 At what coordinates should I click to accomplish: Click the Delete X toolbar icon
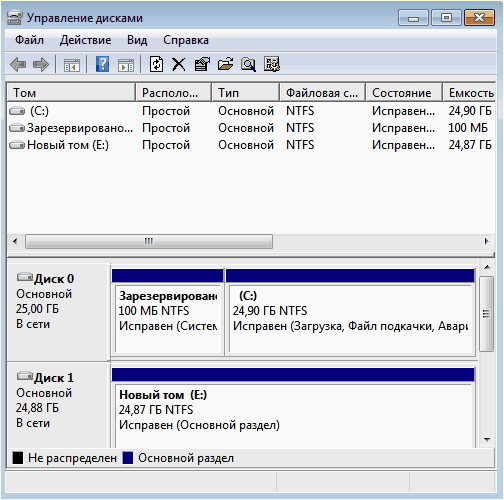click(179, 64)
